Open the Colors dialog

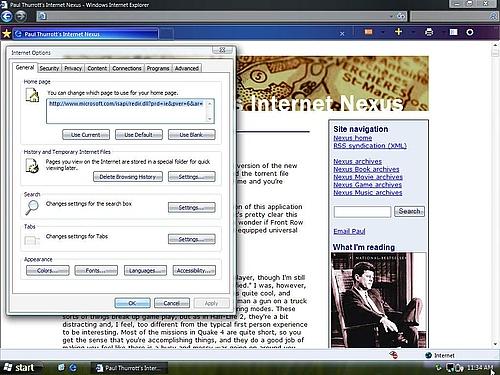click(x=48, y=270)
